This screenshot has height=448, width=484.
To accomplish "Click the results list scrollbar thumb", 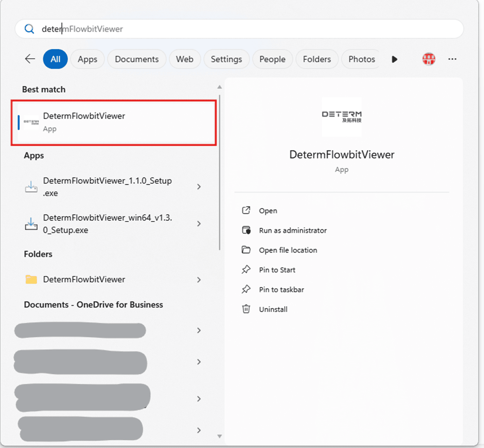I will click(219, 172).
